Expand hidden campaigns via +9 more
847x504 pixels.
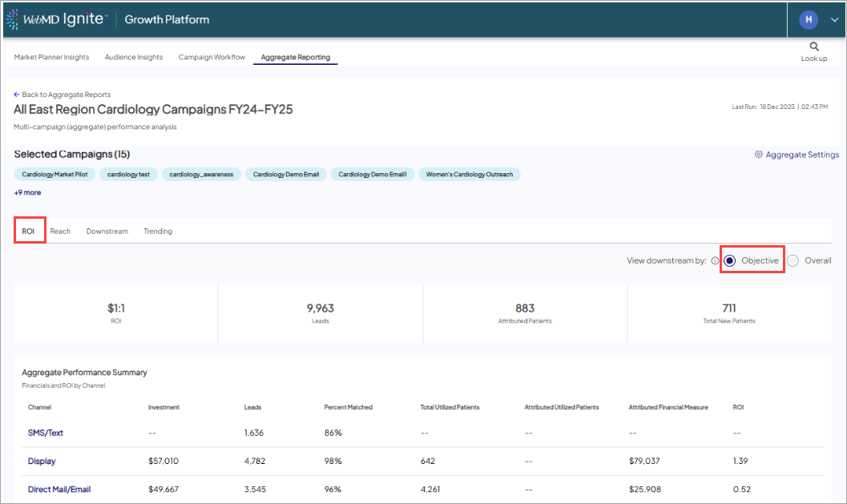tap(27, 192)
